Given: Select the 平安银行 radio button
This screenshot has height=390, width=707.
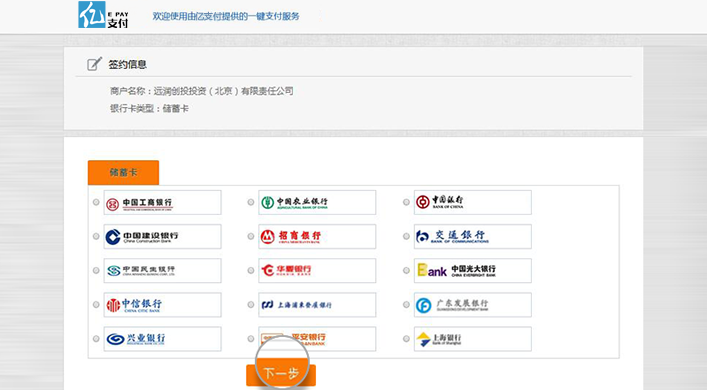Looking at the screenshot, I should pos(251,339).
